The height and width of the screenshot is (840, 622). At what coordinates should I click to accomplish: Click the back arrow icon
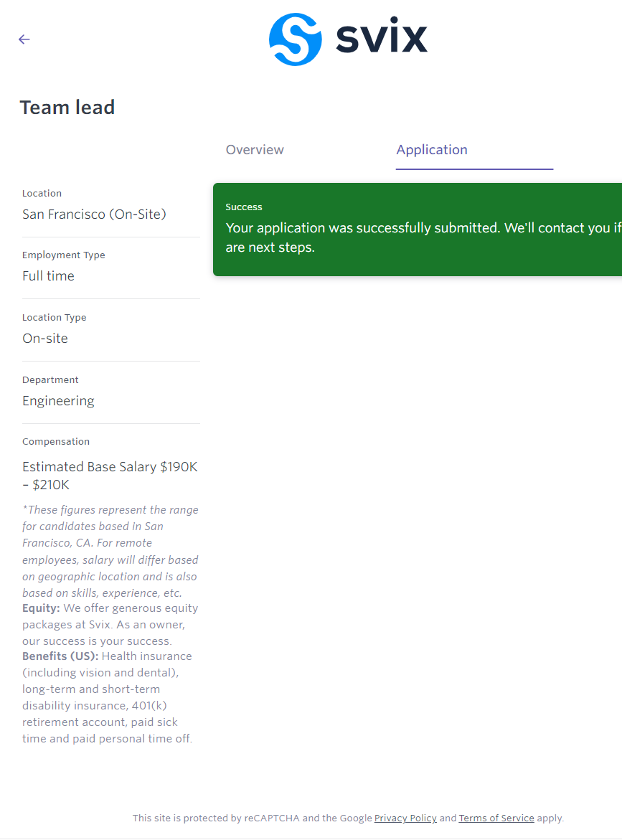coord(24,39)
